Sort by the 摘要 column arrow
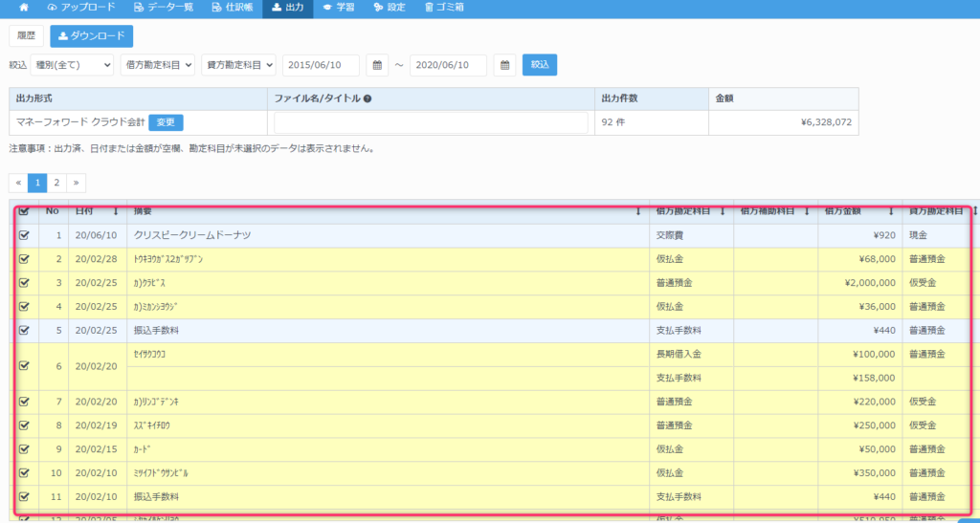980x523 pixels. 638,211
